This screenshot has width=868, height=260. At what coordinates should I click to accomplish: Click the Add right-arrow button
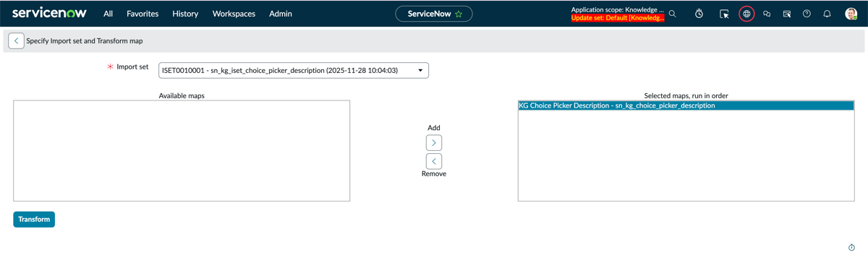[434, 143]
